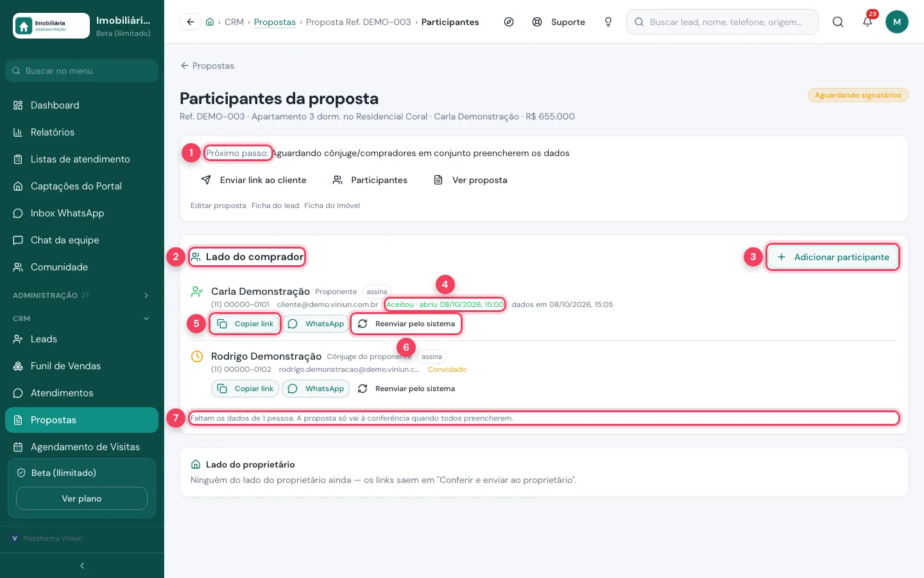Open the lightbulb tips icon
The image size is (924, 578).
608,22
